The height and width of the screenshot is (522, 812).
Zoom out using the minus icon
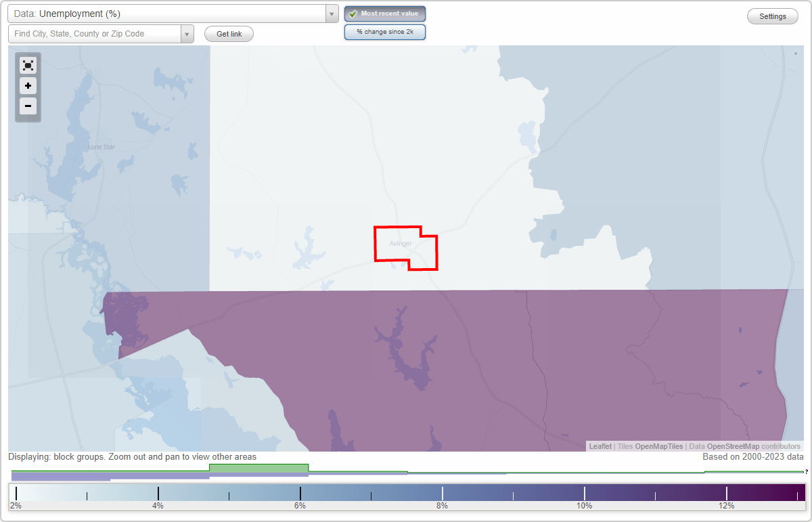[28, 106]
